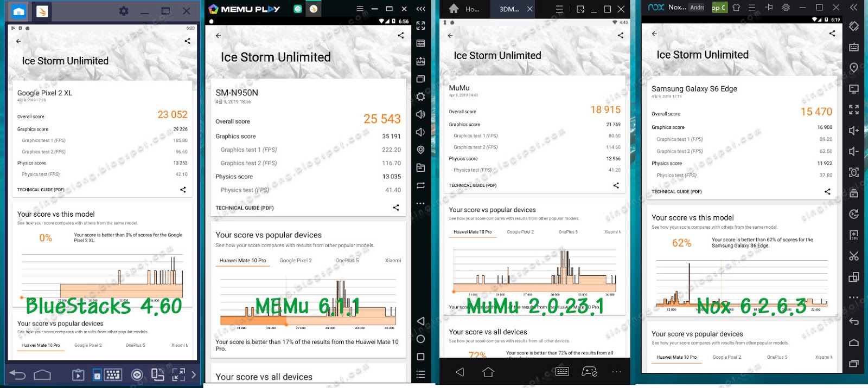Add APK file via Nox sidebar
868x388 pixels.
click(x=854, y=235)
